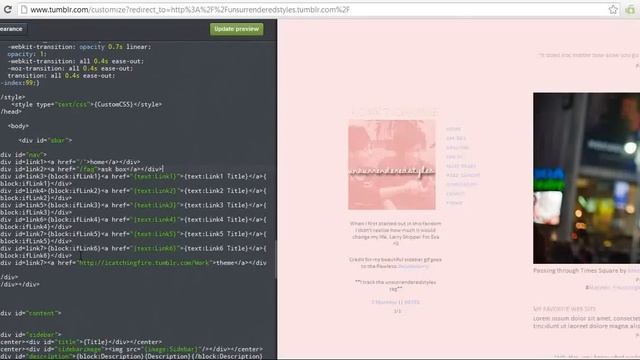
Task: Click the blog title above the sidebar image
Action: pos(395,112)
